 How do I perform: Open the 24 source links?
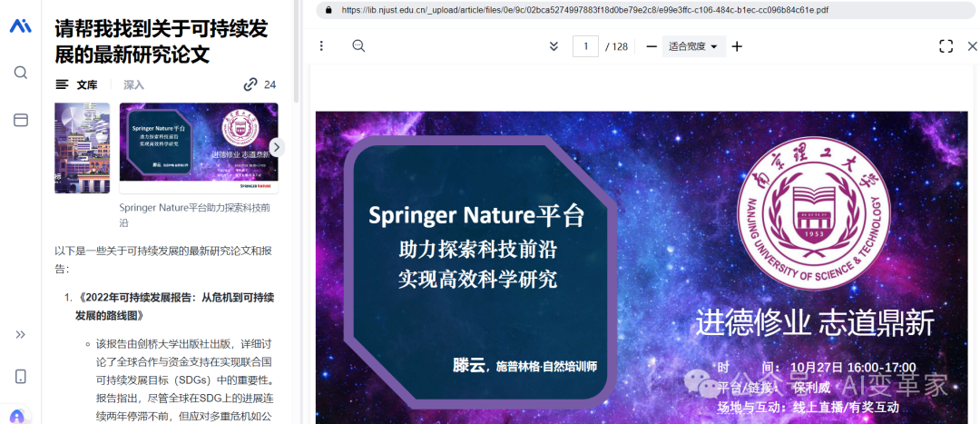click(260, 84)
